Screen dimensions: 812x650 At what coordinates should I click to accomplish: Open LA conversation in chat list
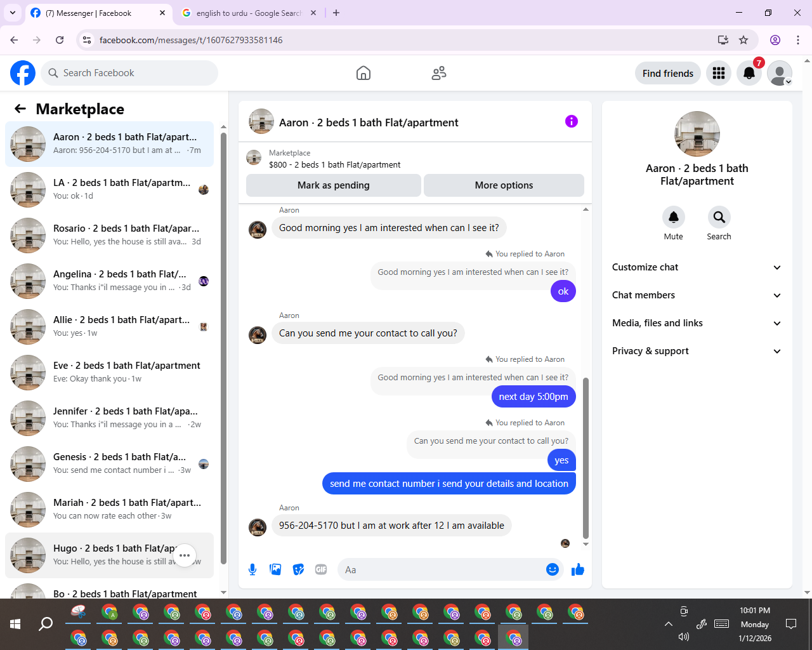coord(109,190)
